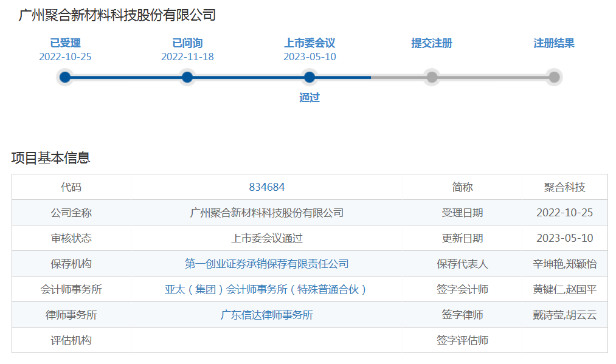Click the 上市委会议通过 status cell

267,238
